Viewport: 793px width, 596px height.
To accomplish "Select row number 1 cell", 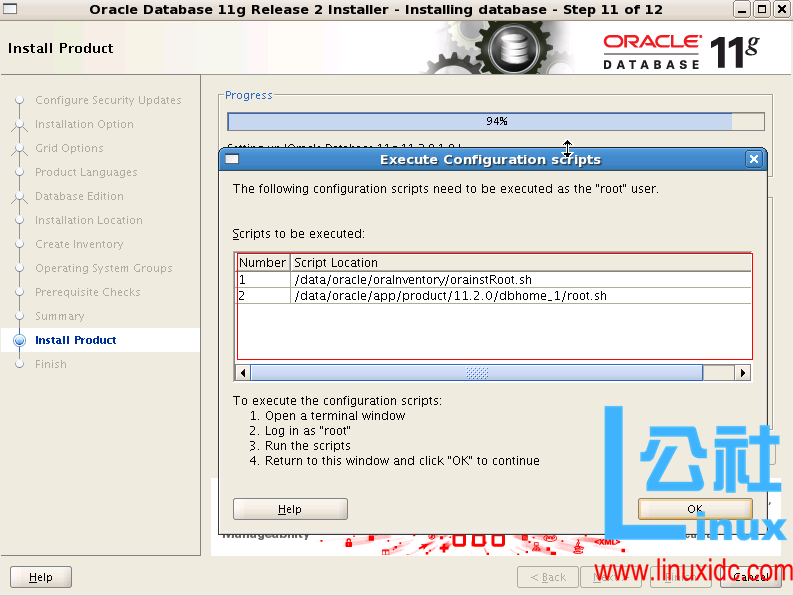I will pos(263,280).
